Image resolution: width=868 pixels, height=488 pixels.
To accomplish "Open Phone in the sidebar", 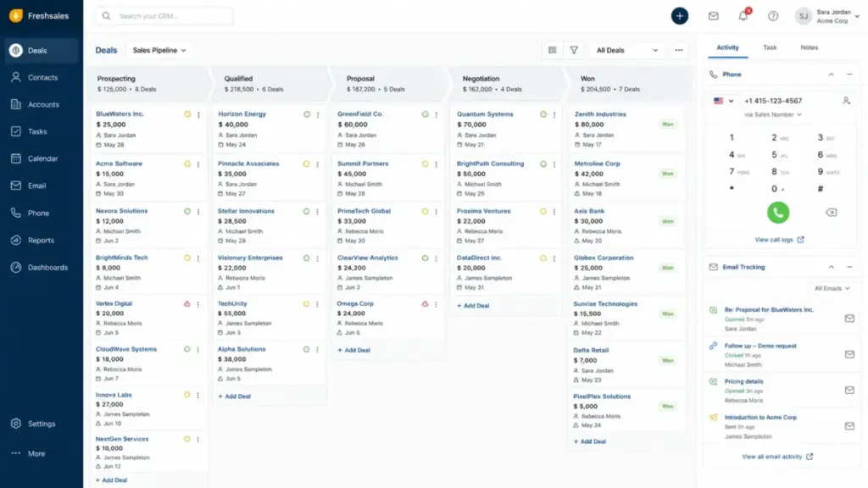I will 42,213.
